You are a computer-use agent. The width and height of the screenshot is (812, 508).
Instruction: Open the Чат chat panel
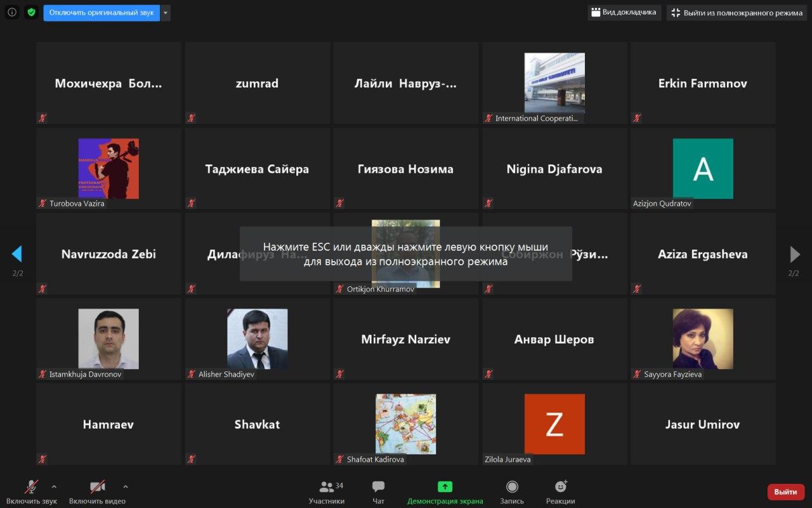[x=378, y=493]
